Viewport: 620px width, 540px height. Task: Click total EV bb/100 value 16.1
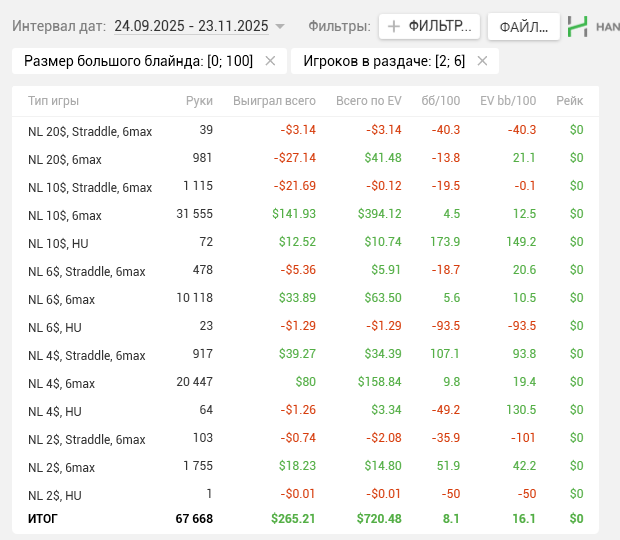point(524,519)
